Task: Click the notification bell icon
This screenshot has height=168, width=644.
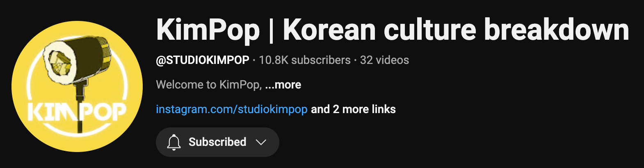Action: 174,142
